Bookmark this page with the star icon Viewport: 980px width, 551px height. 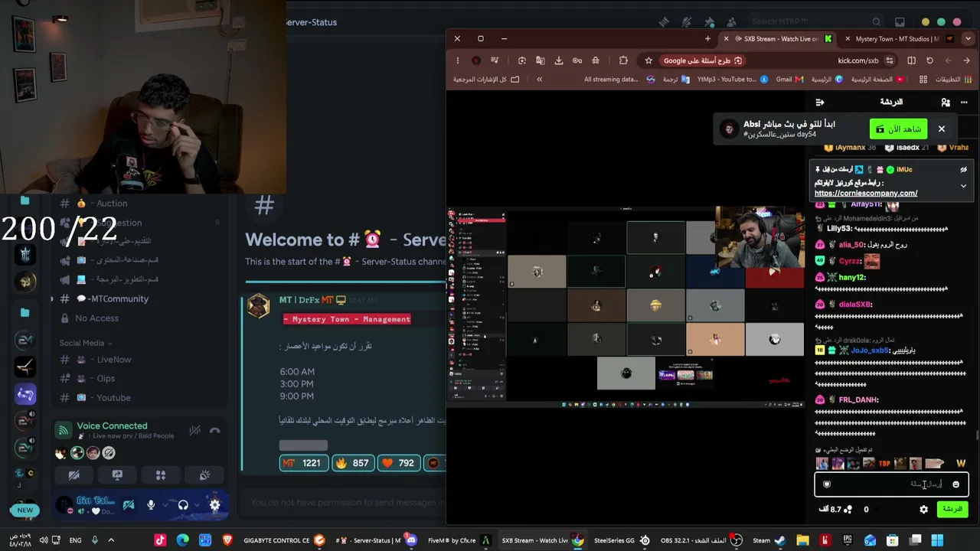tap(648, 60)
